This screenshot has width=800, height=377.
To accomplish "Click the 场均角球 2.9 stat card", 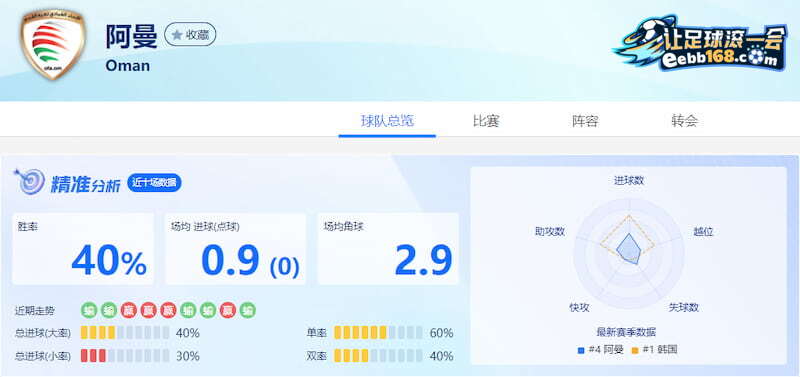I will [388, 248].
